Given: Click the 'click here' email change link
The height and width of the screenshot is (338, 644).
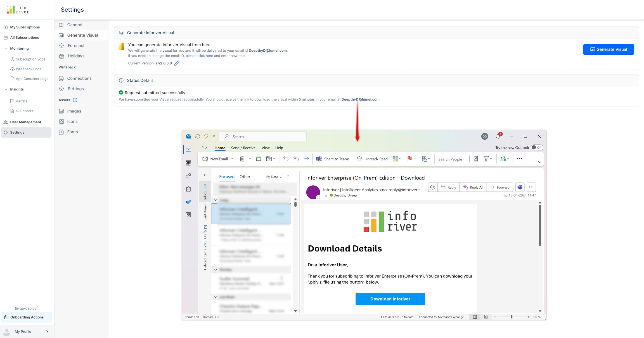Looking at the screenshot, I should 205,56.
